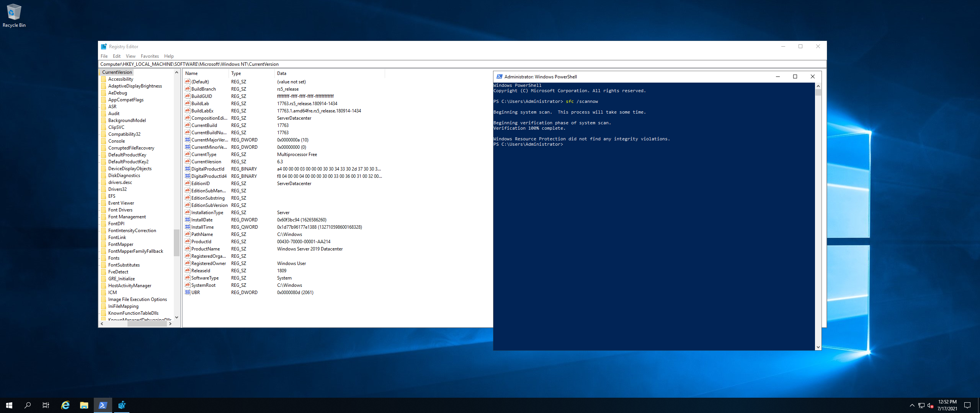Viewport: 980px width, 413px height.
Task: Click the tree pane scroll right arrow
Action: click(170, 324)
